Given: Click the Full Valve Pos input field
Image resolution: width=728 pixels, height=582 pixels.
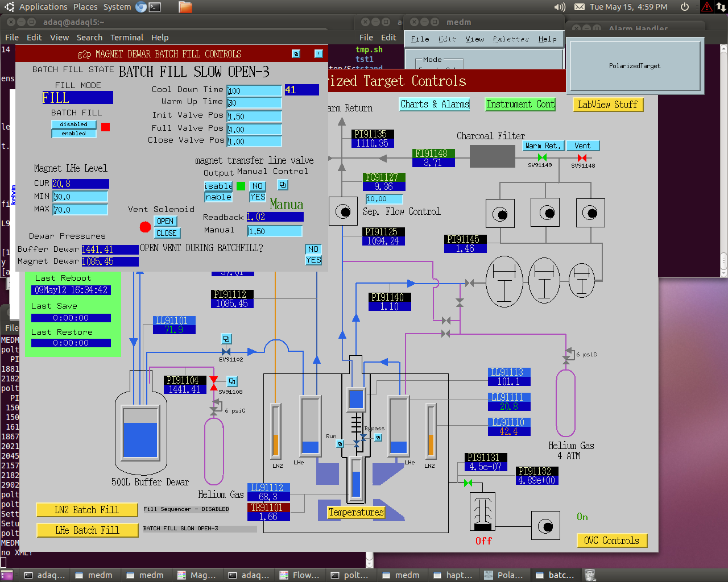Looking at the screenshot, I should [254, 129].
